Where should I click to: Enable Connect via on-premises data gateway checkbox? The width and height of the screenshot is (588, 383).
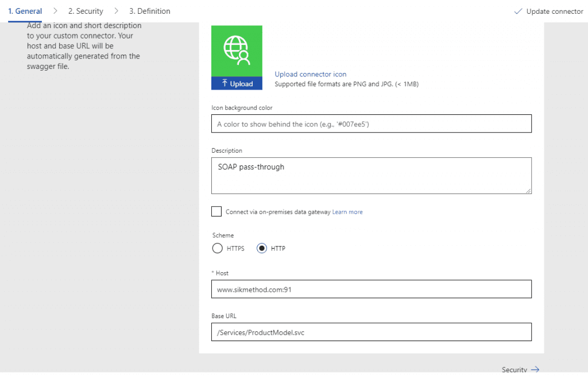coord(216,212)
